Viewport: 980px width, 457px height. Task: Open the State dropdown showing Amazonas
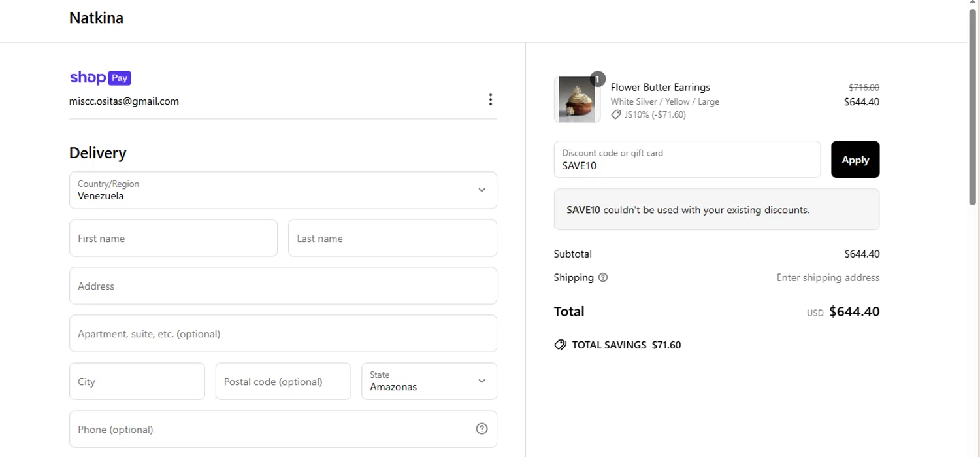429,381
